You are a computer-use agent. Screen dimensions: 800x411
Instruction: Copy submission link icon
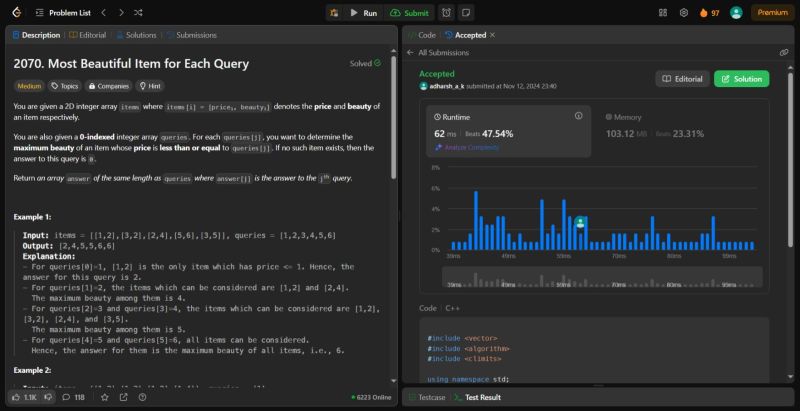click(784, 53)
